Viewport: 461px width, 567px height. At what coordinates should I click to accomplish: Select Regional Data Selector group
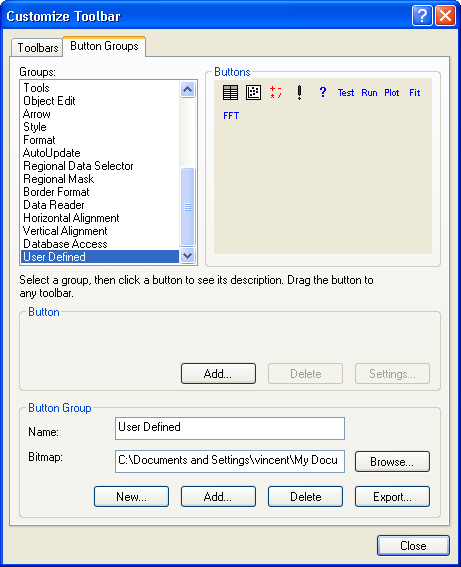click(100, 166)
